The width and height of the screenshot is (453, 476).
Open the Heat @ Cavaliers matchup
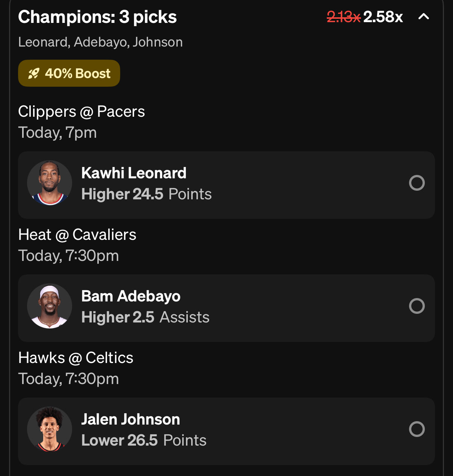77,235
